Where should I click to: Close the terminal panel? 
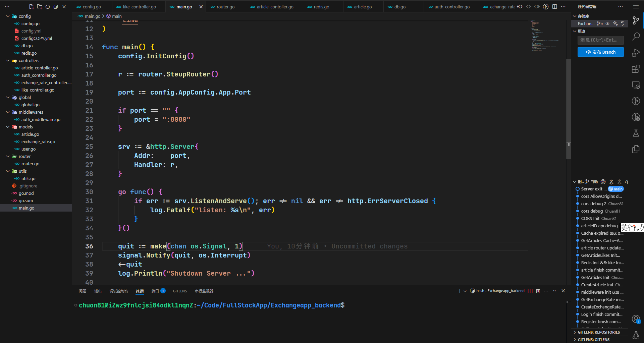click(x=563, y=291)
